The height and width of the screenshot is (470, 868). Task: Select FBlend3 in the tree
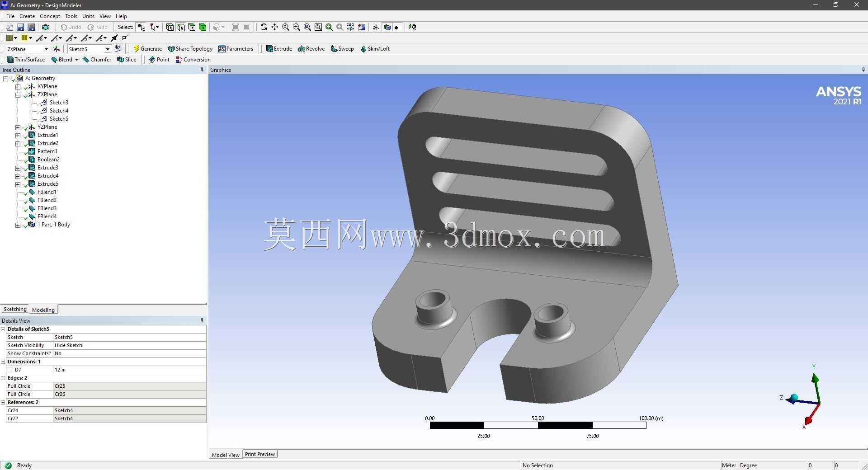(47, 208)
